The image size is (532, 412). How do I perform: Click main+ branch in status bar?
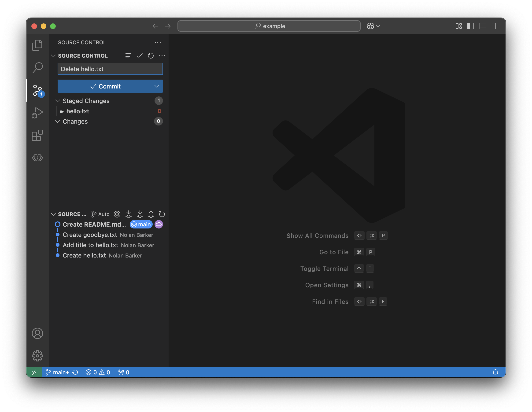58,372
